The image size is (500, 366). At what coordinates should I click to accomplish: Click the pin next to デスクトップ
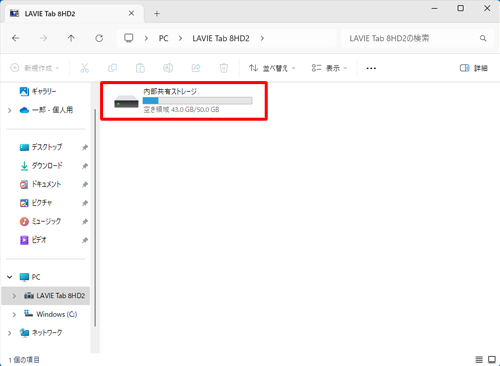pyautogui.click(x=85, y=147)
